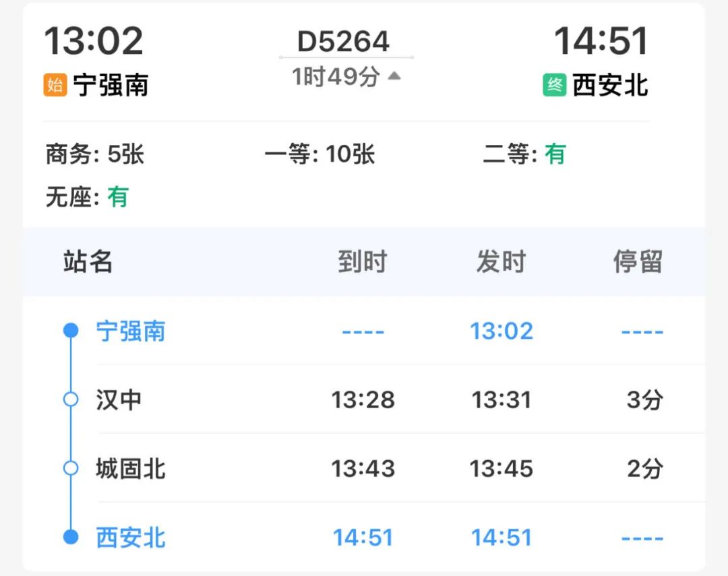Viewport: 728px width, 576px height.
Task: Select the filled dot beside 宁强南 stop
Action: (x=71, y=331)
